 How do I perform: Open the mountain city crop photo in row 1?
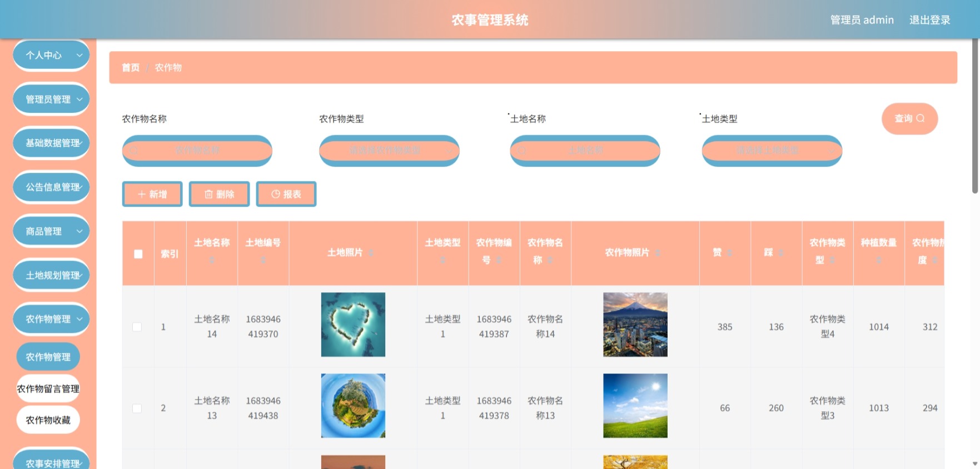click(x=635, y=325)
